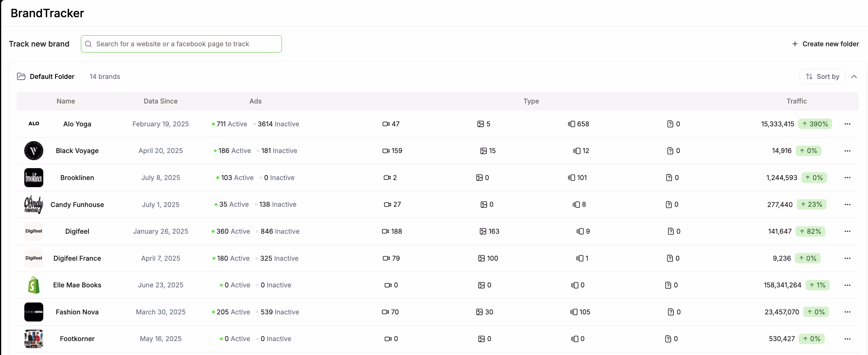
Task: Click "711 Active" in Alo Yoga row
Action: 229,124
